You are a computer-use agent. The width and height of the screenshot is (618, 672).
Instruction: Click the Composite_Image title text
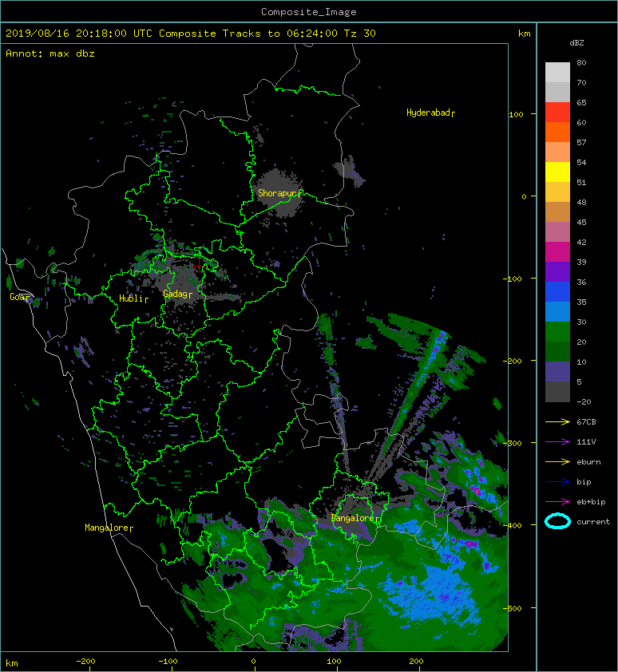tap(309, 12)
